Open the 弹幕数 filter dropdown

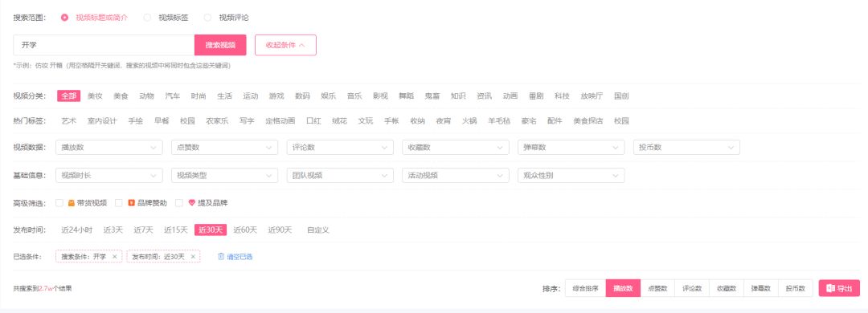tap(571, 147)
